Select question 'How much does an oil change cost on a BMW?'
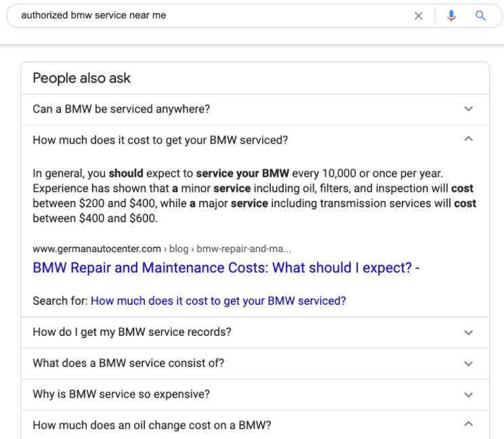The height and width of the screenshot is (439, 504). (152, 425)
